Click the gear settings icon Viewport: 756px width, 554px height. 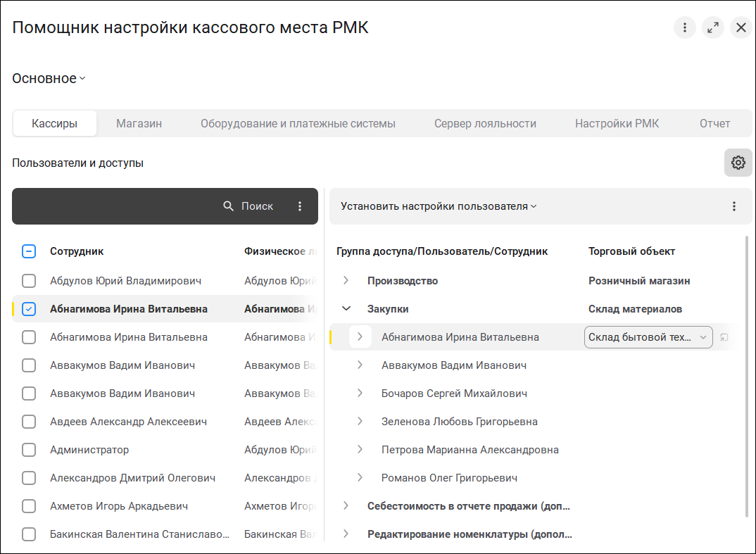[x=738, y=163]
